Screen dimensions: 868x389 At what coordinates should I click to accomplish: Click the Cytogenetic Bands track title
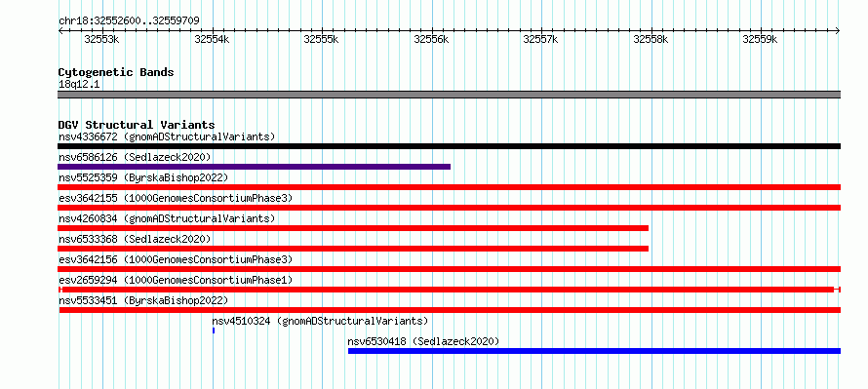[116, 72]
